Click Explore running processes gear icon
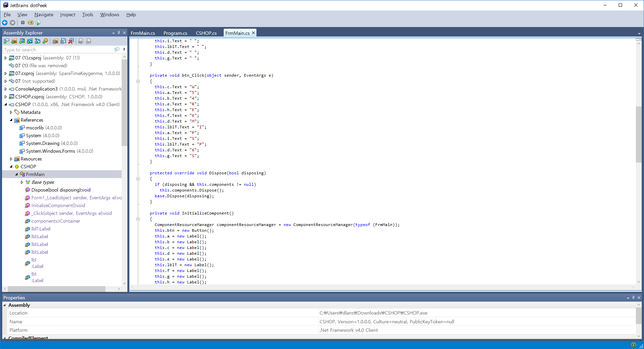This screenshot has height=349, width=644. (x=45, y=41)
